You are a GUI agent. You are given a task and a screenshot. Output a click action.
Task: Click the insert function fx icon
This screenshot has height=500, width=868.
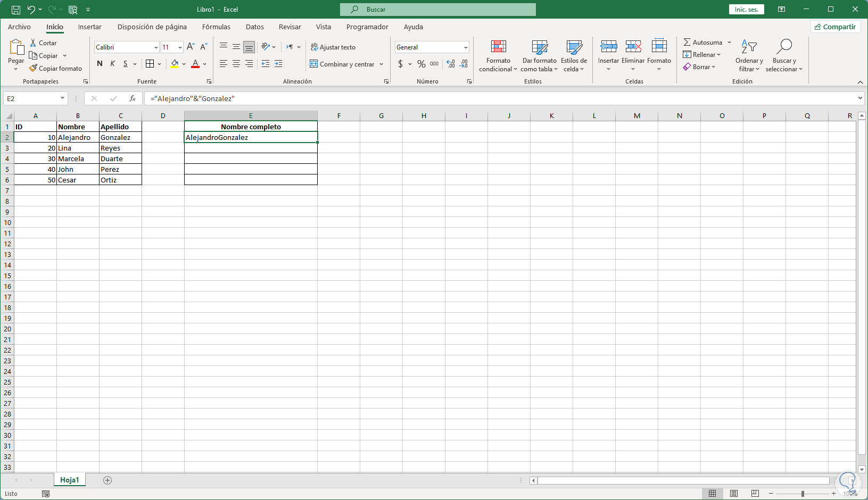coord(133,98)
